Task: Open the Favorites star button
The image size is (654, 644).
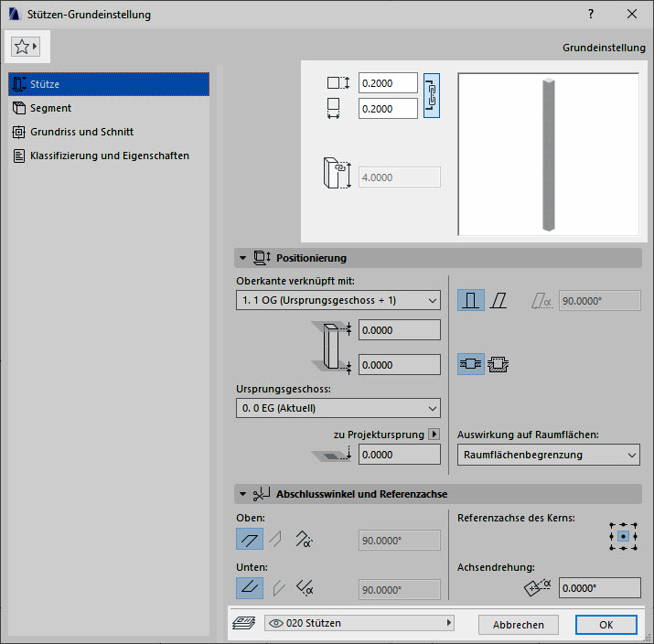Action: (x=26, y=47)
